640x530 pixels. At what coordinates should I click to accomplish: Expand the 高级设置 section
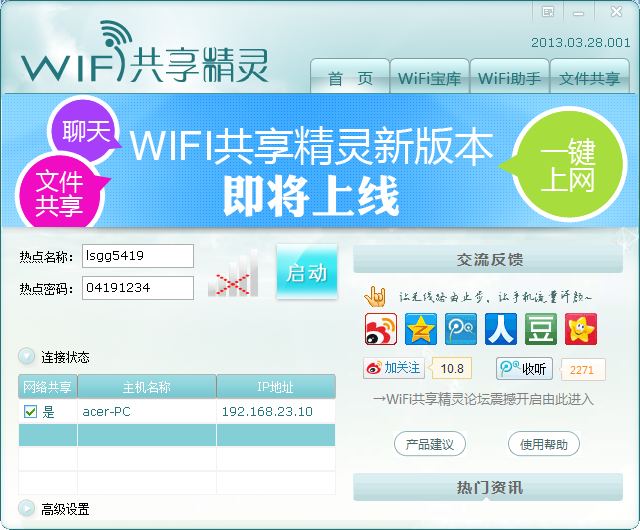[x=27, y=508]
